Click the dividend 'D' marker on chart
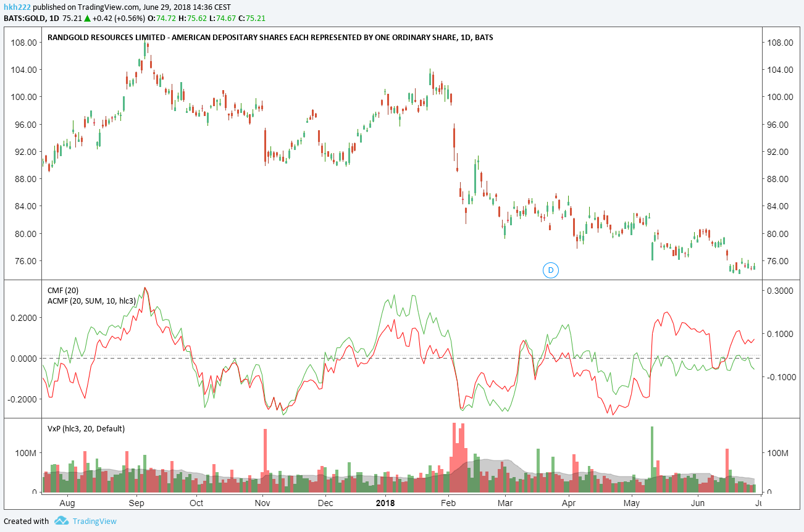 click(x=550, y=270)
